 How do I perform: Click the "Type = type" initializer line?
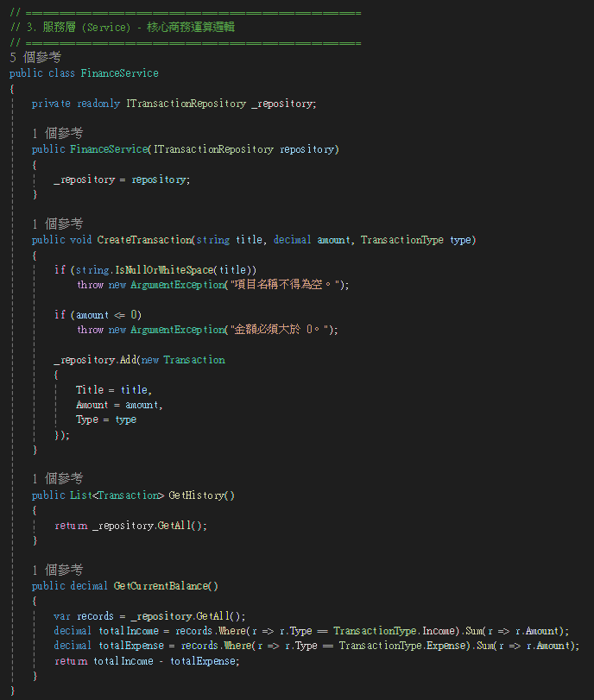[x=106, y=420]
